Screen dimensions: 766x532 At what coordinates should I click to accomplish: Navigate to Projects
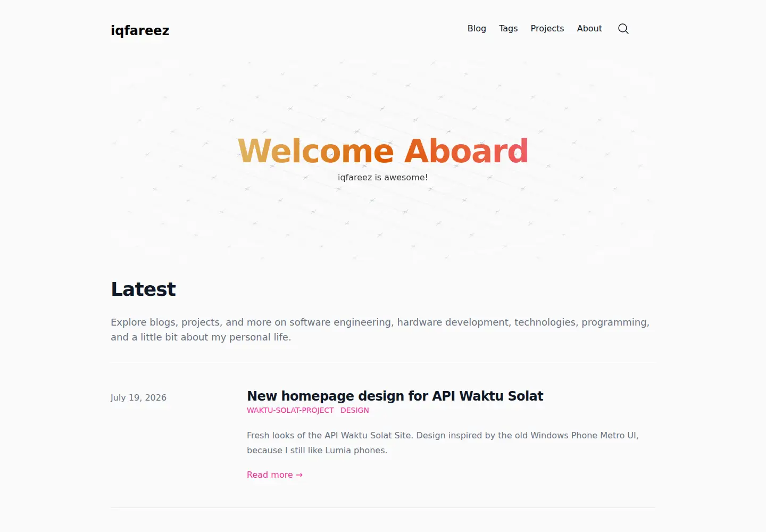click(x=547, y=29)
